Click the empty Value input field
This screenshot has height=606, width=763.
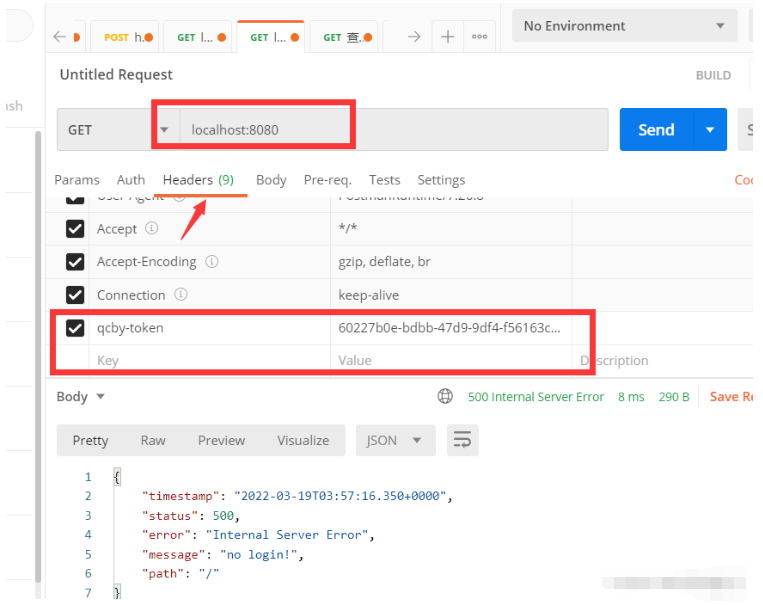452,361
